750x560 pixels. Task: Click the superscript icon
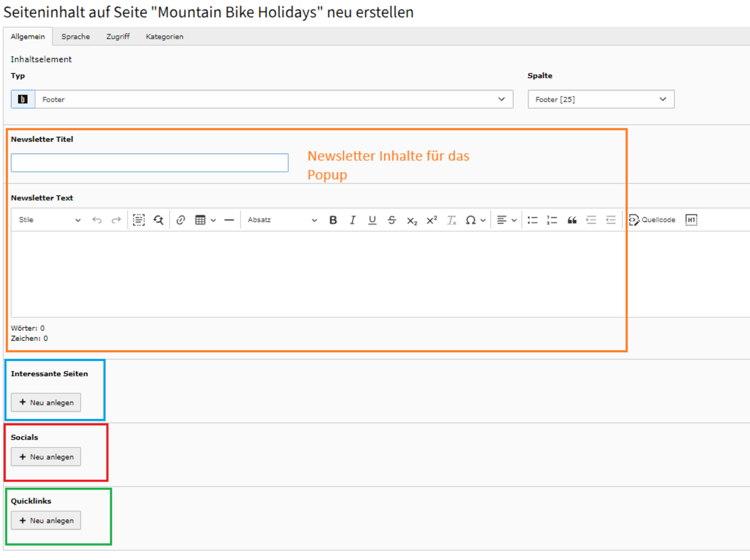(432, 220)
